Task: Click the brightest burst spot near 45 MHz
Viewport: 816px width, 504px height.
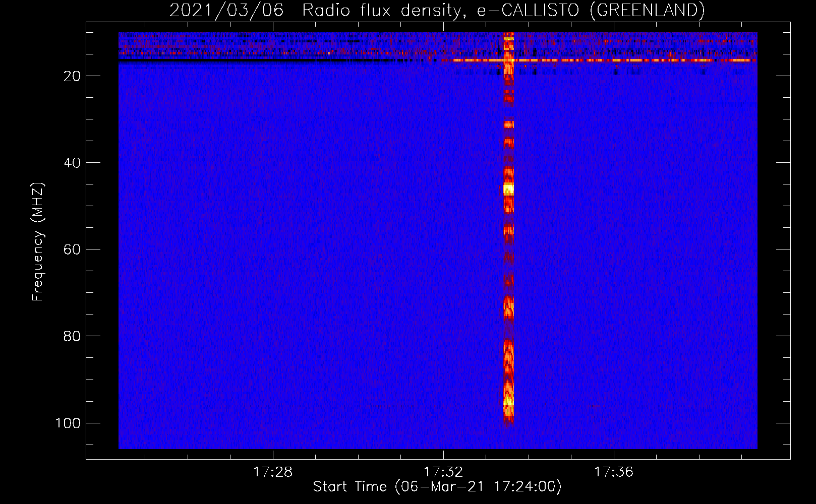Action: pos(508,189)
